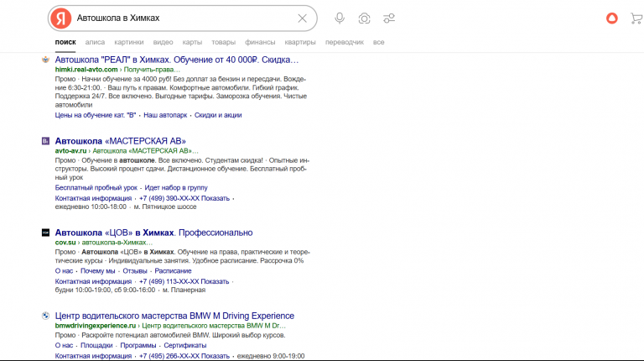Open Alice assistant red icon

click(x=612, y=18)
